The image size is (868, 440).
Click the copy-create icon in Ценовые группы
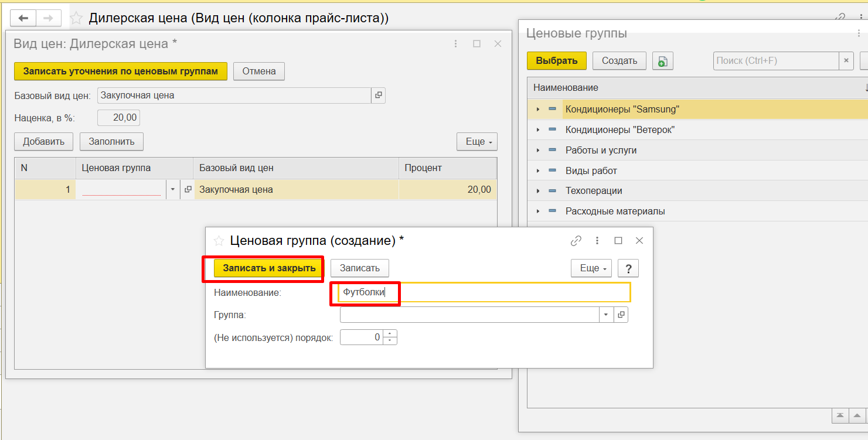[662, 61]
